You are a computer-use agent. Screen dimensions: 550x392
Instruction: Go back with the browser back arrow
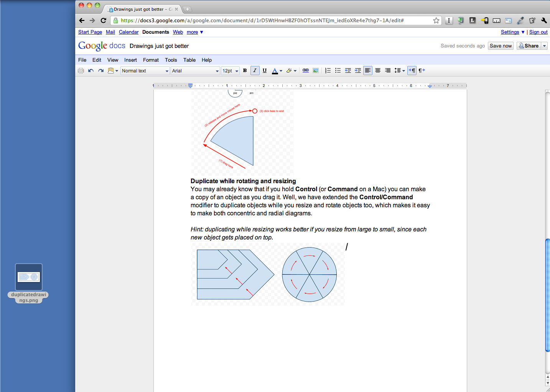82,21
